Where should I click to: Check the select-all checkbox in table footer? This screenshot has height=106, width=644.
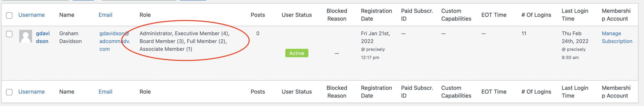9,92
